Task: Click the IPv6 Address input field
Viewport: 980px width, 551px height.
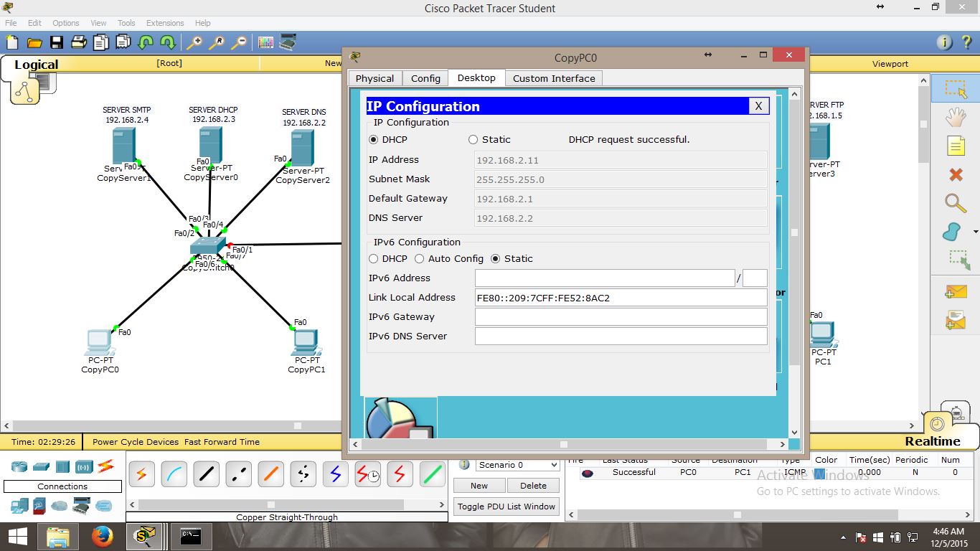Action: [x=605, y=278]
